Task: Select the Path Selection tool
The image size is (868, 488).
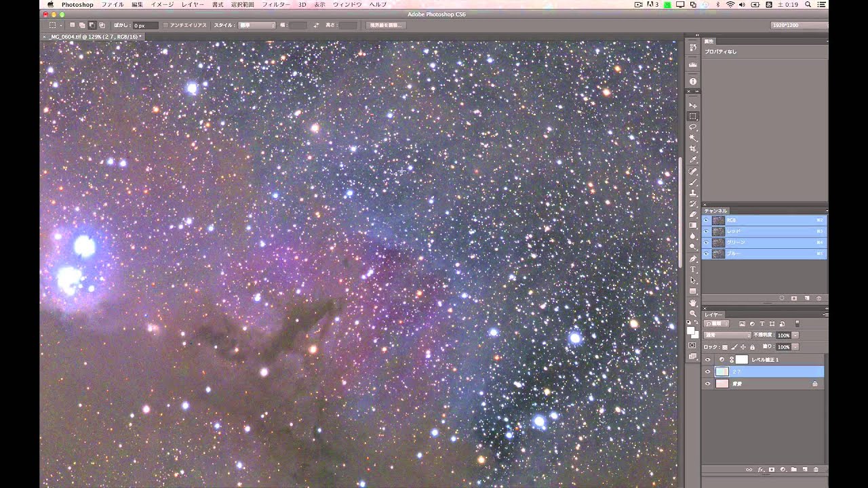Action: [x=693, y=281]
